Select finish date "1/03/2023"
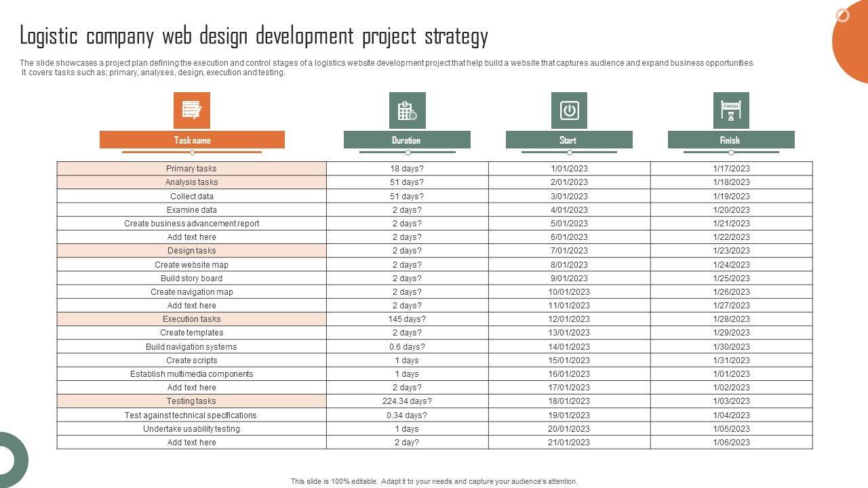The height and width of the screenshot is (488, 868). (731, 401)
